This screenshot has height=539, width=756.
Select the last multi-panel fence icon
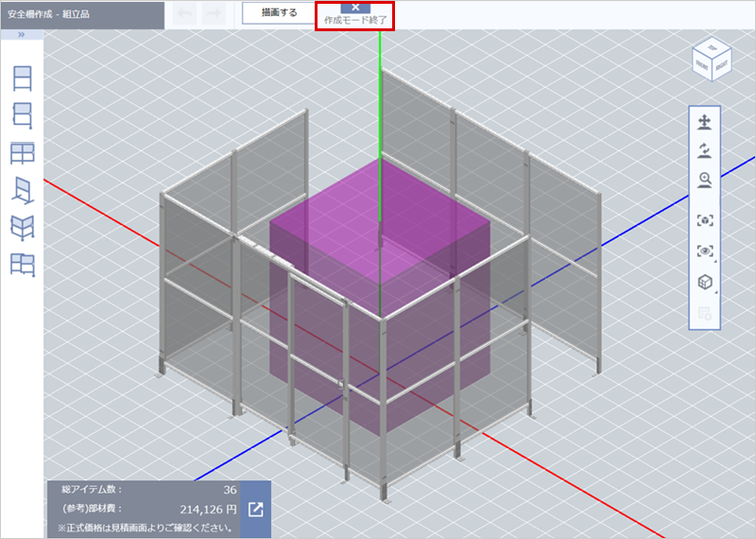(22, 265)
